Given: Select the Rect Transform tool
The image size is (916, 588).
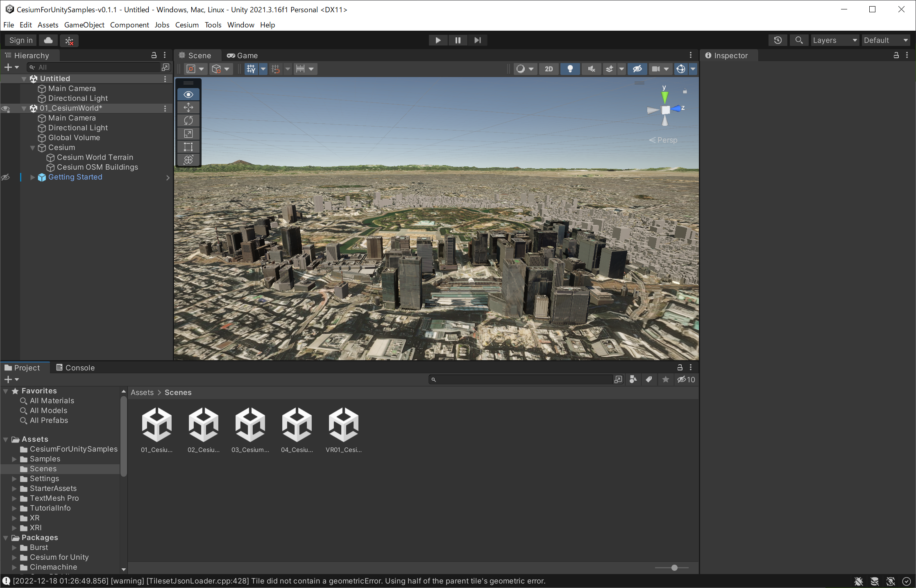Looking at the screenshot, I should [x=188, y=147].
